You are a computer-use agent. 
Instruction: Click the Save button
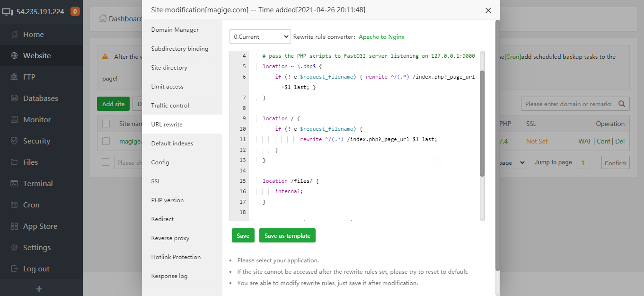(x=243, y=236)
